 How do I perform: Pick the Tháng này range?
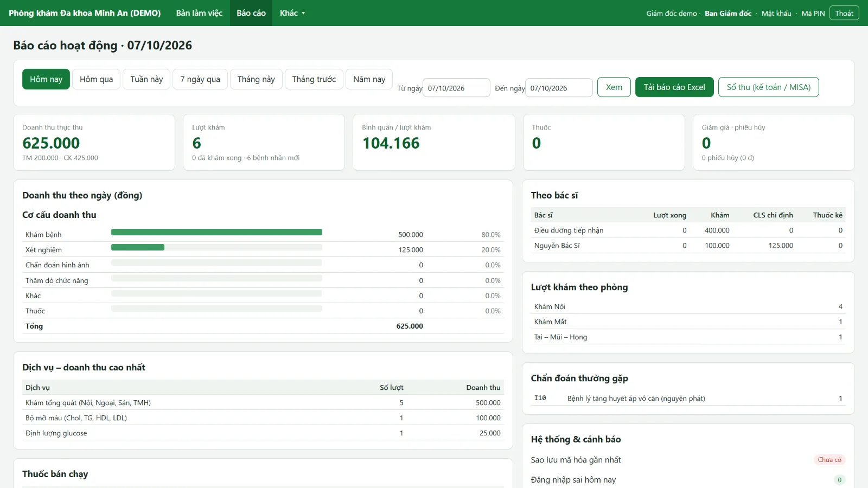[256, 79]
